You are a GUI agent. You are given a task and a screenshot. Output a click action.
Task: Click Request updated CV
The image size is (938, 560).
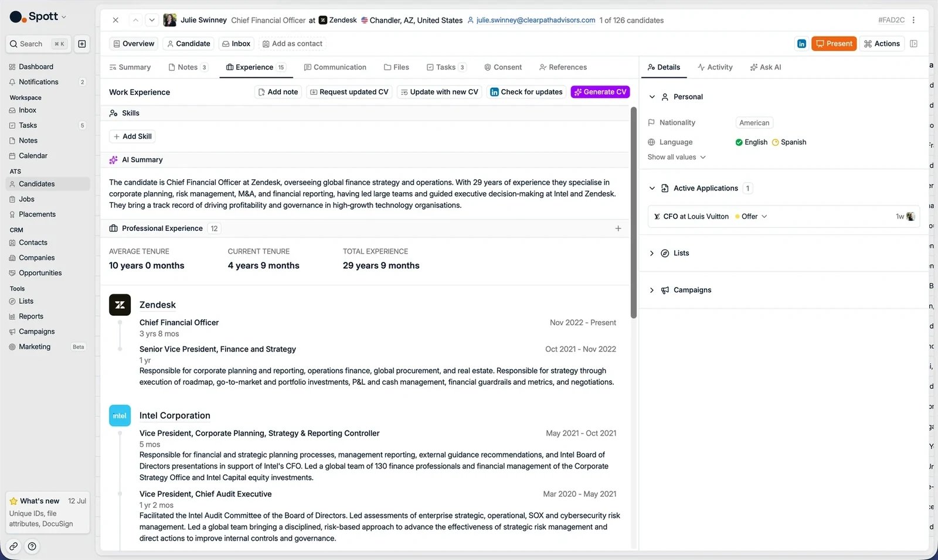click(349, 92)
